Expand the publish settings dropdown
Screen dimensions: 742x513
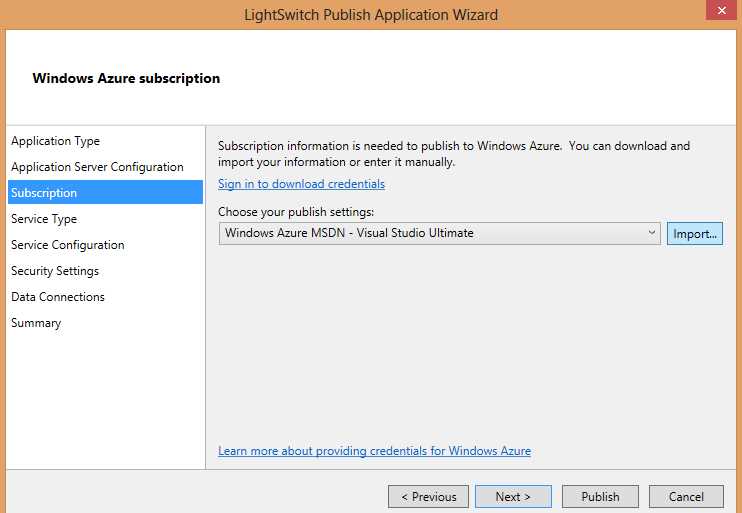tap(440, 233)
